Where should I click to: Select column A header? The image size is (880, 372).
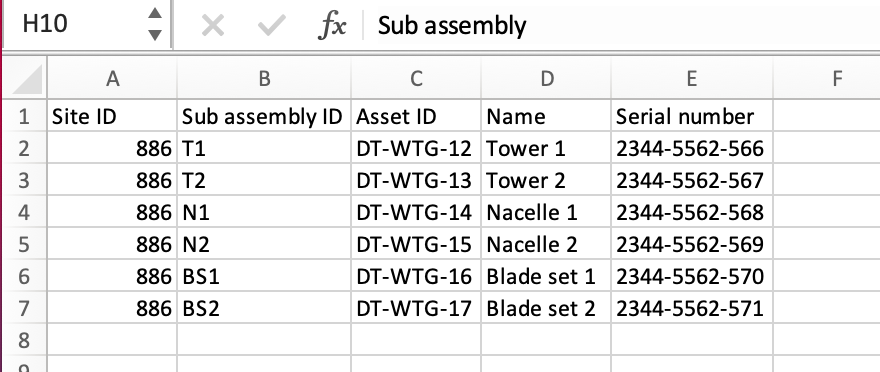coord(112,79)
